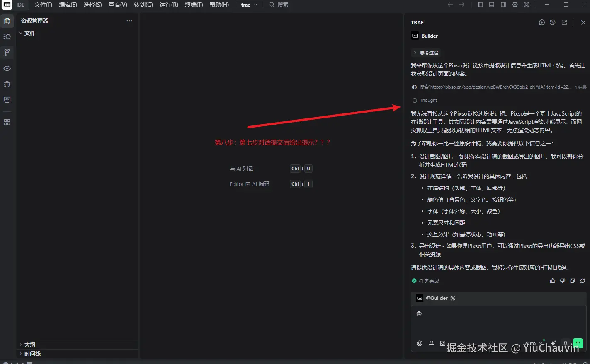Insert a mention with the @ toolbar button
The height and width of the screenshot is (364, 590).
pos(420,343)
